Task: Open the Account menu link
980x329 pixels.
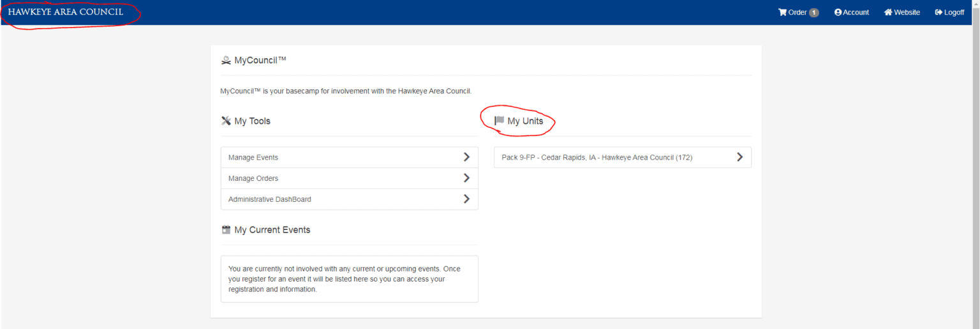Action: point(852,12)
